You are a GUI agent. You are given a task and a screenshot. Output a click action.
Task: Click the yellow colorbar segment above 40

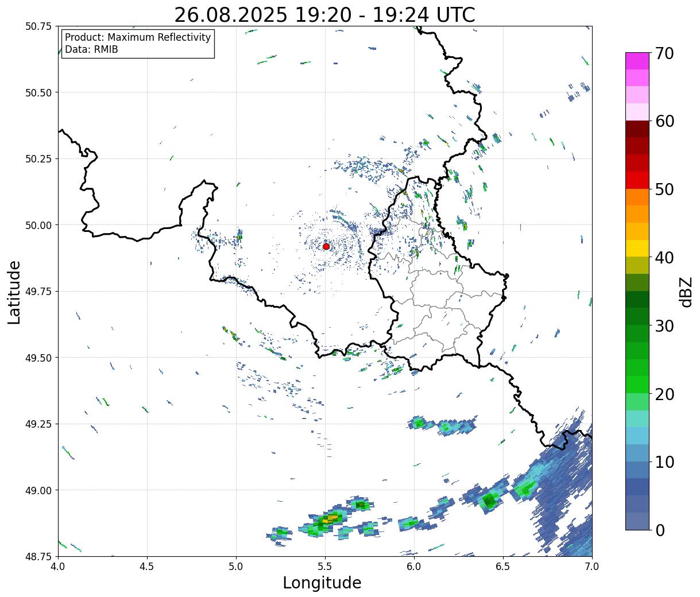[x=637, y=248]
